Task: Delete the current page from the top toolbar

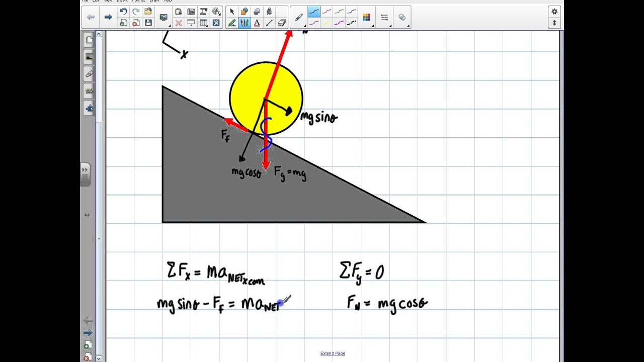Action: point(136,23)
